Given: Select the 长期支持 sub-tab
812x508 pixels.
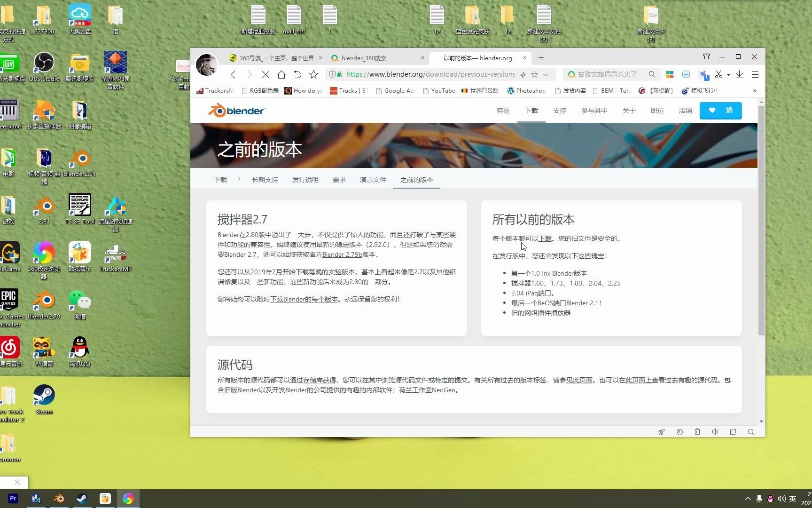Looking at the screenshot, I should tap(265, 180).
